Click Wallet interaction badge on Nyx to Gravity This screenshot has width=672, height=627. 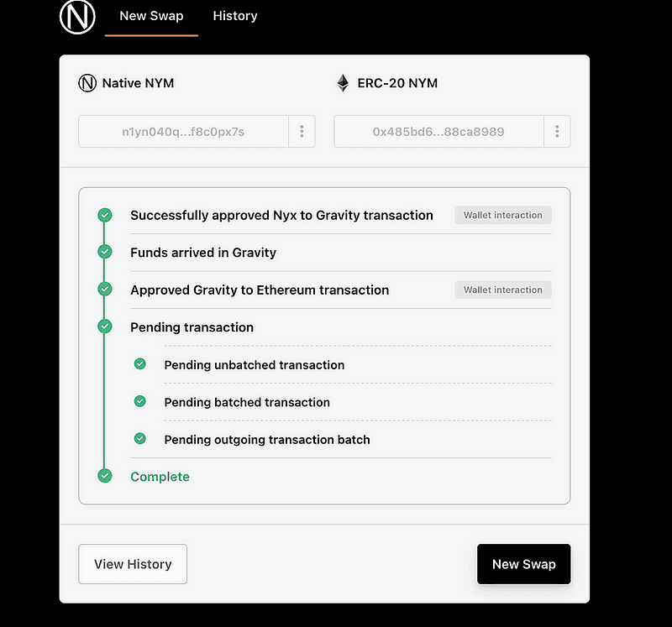[503, 215]
